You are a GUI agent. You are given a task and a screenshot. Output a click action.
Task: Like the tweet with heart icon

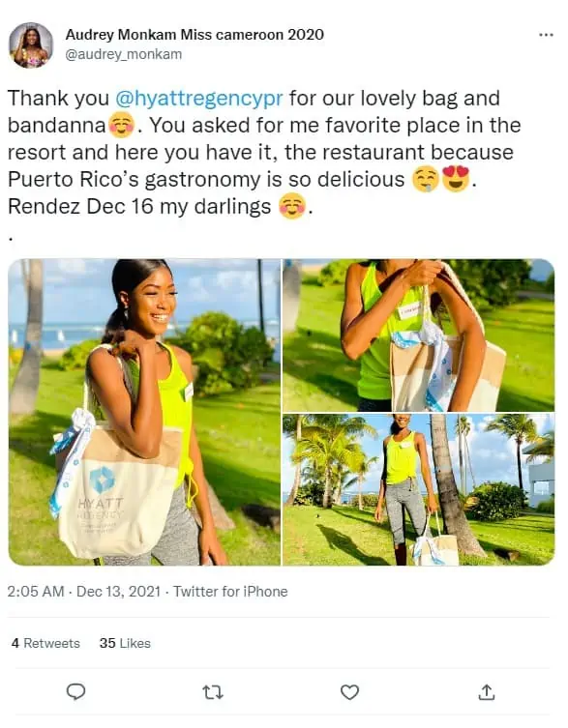349,692
